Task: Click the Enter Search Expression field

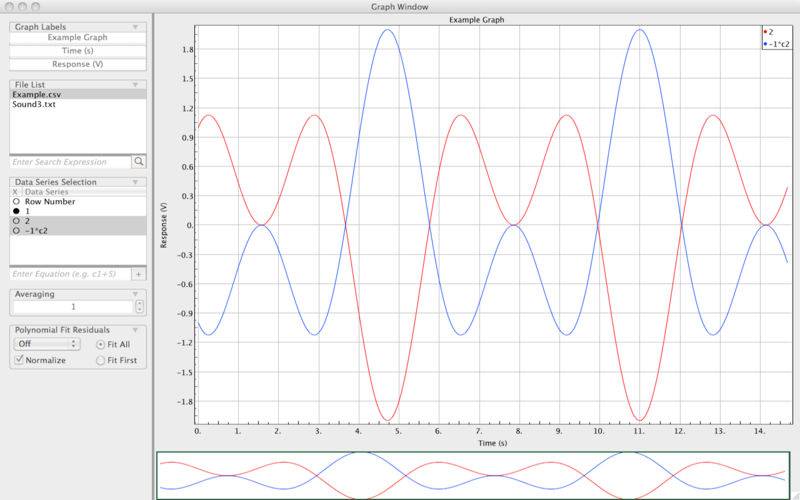Action: tap(70, 161)
